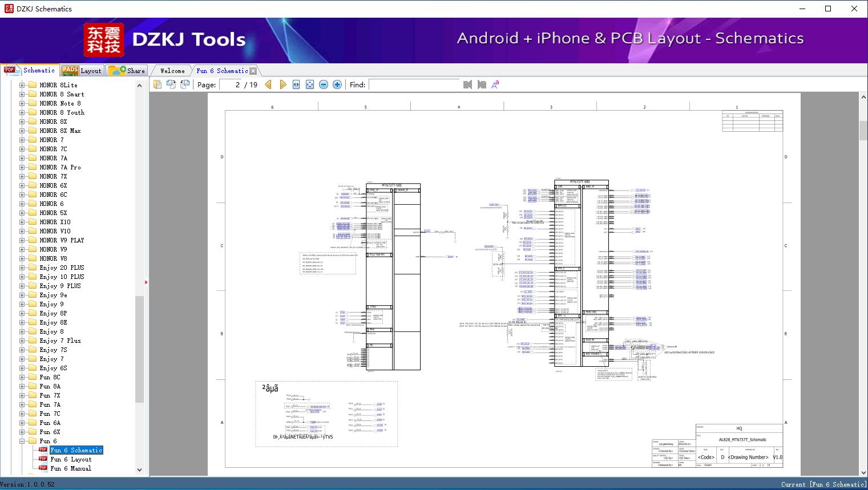Screen dimensions: 868x490
Task: Zoom in with the plus icon
Action: point(337,84)
